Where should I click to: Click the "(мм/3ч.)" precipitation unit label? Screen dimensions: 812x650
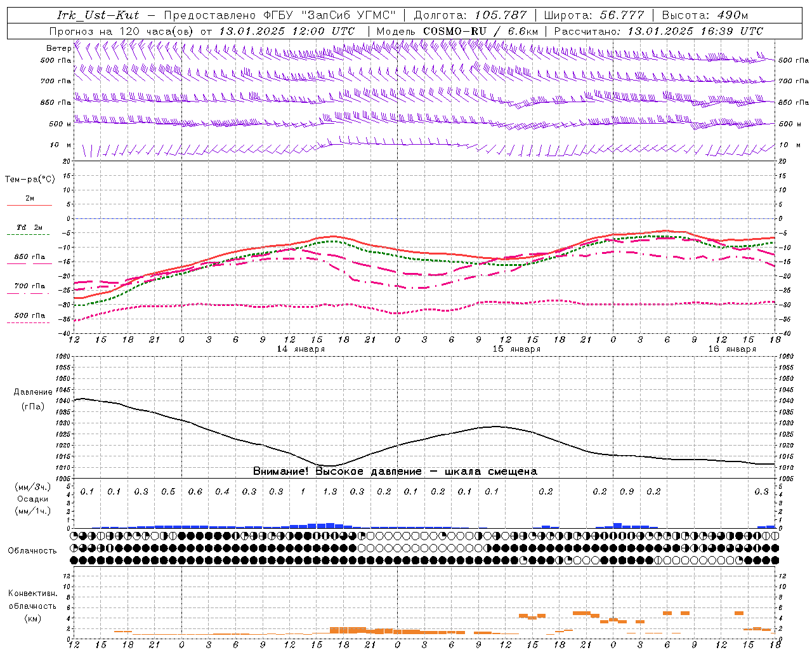click(x=33, y=487)
